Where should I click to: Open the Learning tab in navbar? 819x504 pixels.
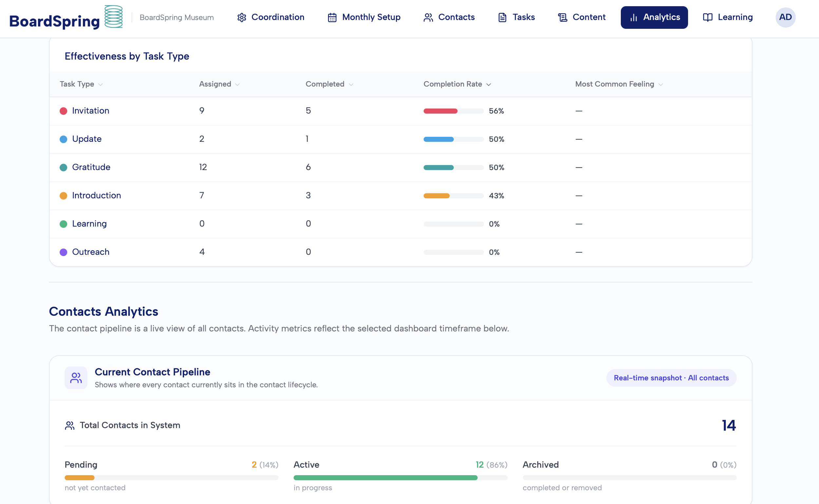coord(728,17)
